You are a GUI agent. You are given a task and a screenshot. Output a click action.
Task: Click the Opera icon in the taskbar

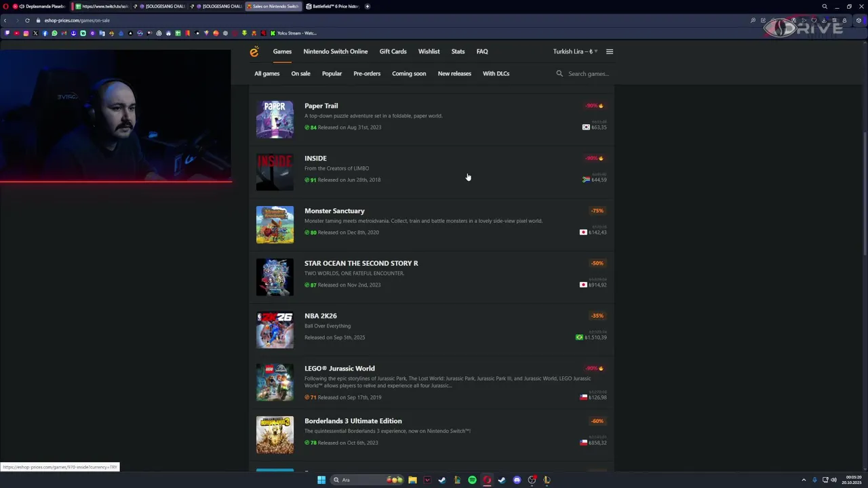[x=487, y=480]
